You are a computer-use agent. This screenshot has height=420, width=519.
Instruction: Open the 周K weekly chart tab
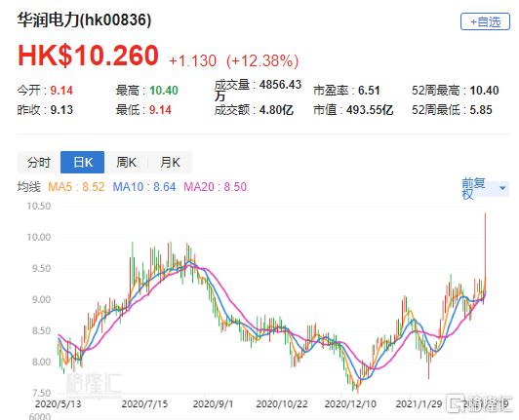126,163
